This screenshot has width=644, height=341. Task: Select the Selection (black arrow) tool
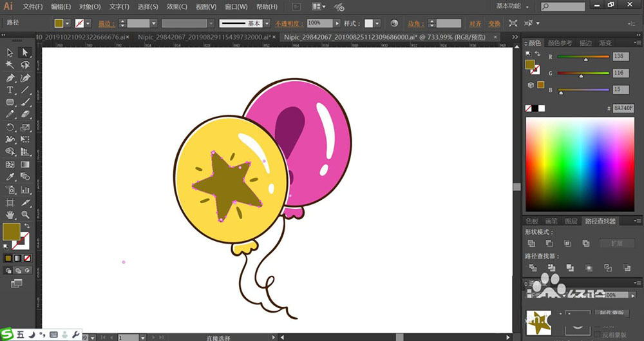coord(10,53)
